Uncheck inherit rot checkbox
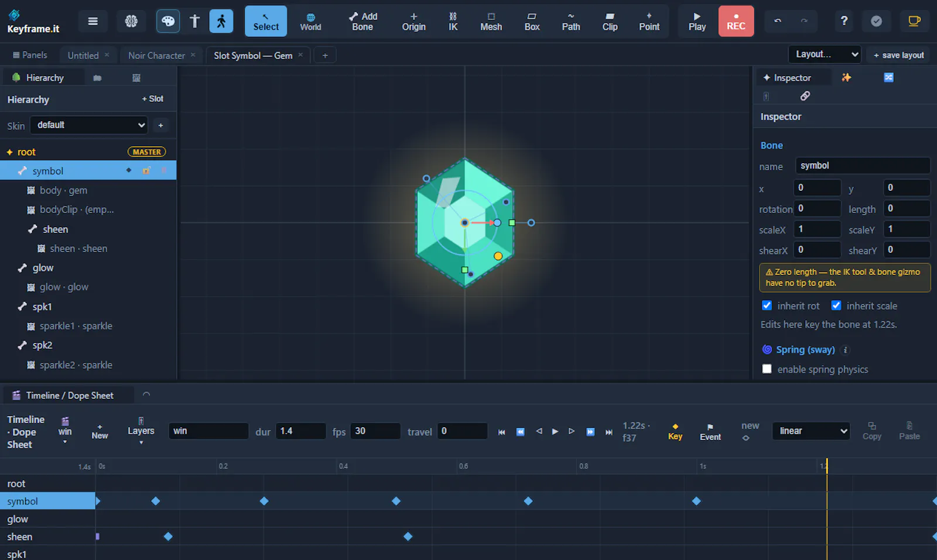The height and width of the screenshot is (560, 937). (x=767, y=305)
